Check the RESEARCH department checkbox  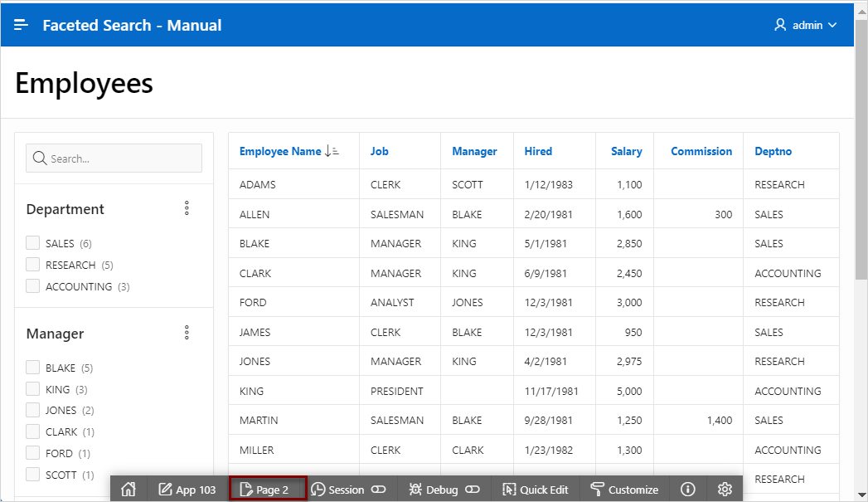[x=32, y=265]
